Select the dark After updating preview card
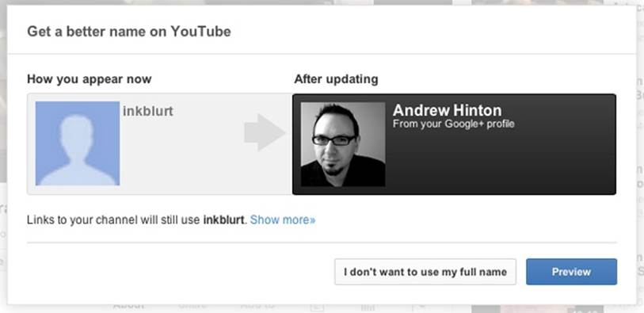The image size is (644, 313). pos(454,144)
